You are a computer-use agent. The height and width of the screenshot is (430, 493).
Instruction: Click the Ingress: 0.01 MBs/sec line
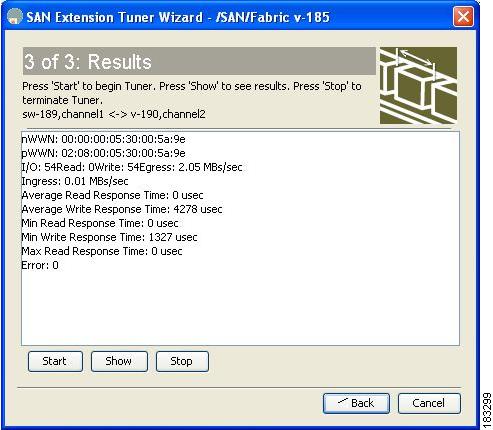75,181
